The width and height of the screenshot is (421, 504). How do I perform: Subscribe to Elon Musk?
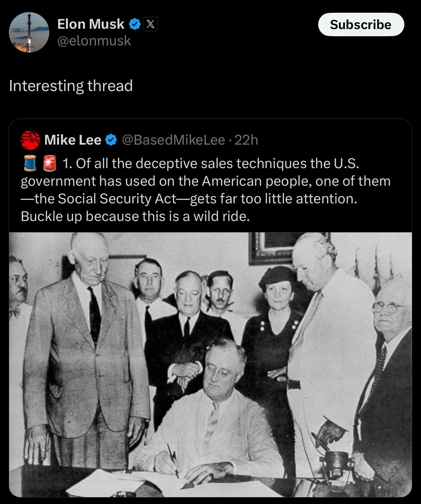point(361,24)
